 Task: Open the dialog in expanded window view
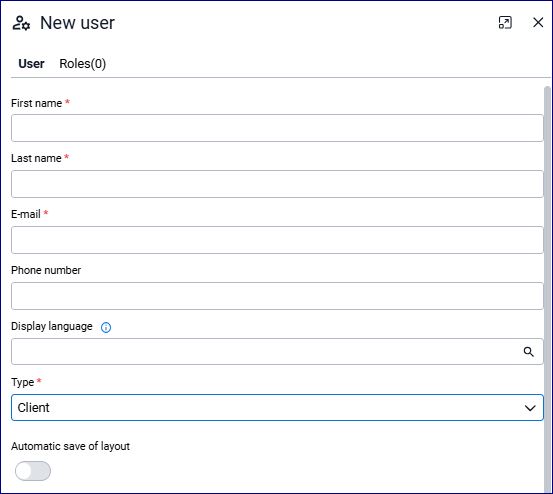[x=505, y=23]
